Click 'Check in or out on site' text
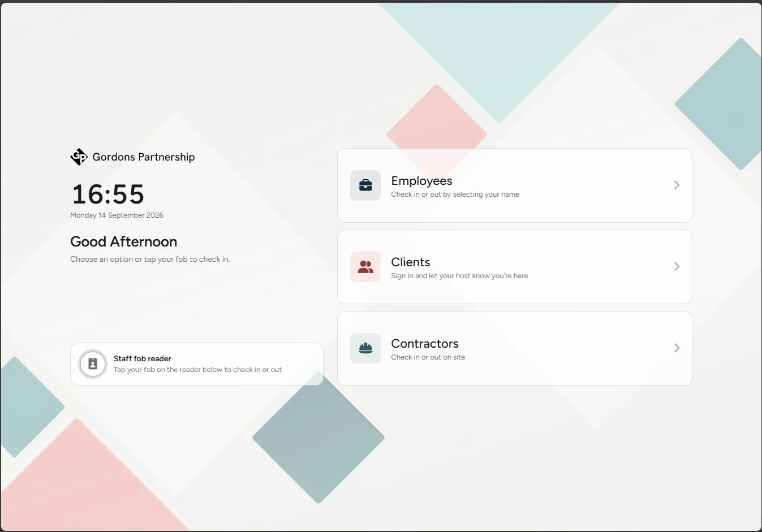Screen dimensions: 762x532 [x=428, y=357]
